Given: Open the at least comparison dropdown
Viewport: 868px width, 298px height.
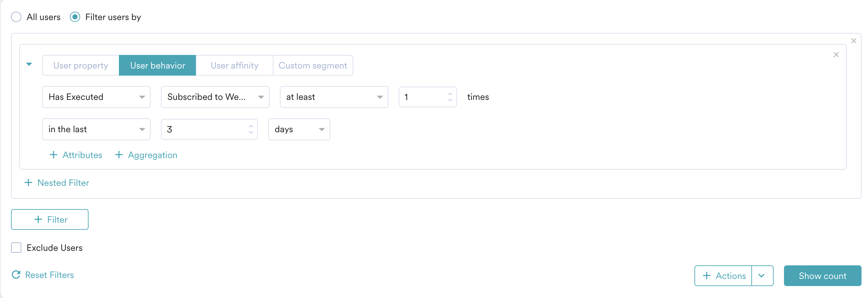Looking at the screenshot, I should [x=333, y=97].
